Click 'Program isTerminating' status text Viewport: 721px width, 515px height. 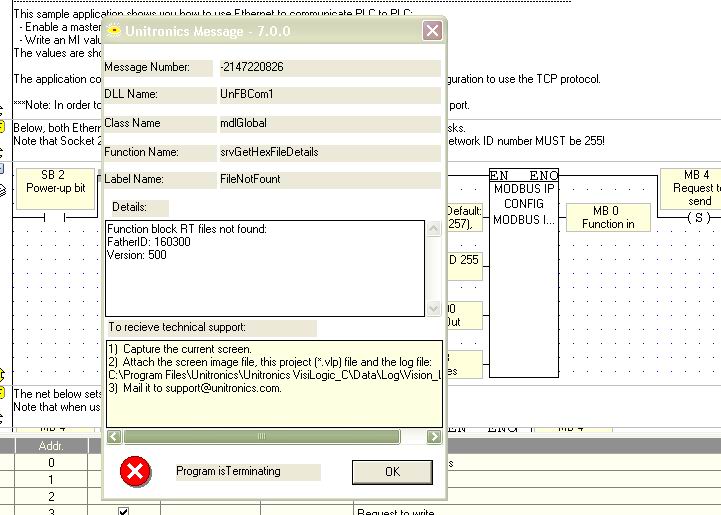click(248, 471)
